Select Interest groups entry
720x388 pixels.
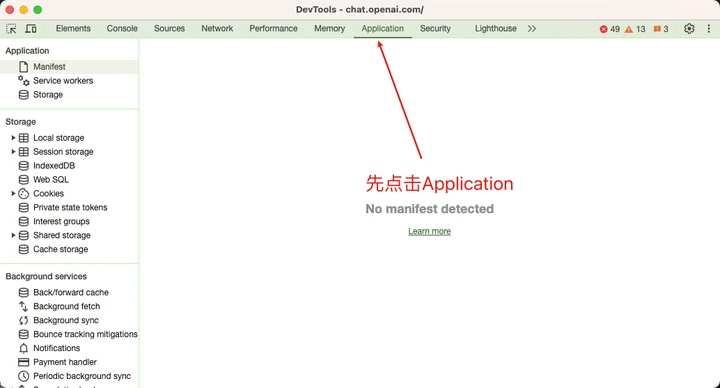pyautogui.click(x=61, y=221)
